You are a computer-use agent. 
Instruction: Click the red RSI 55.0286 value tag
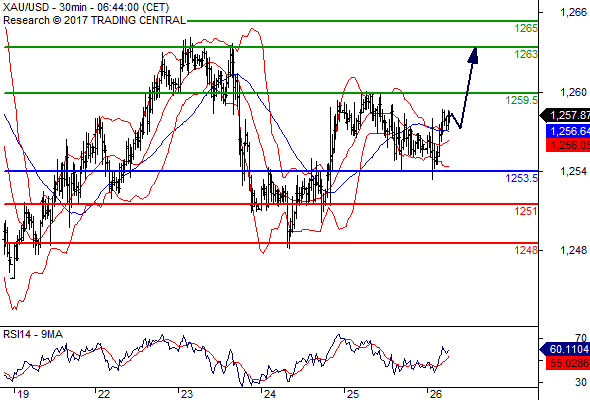coord(568,363)
